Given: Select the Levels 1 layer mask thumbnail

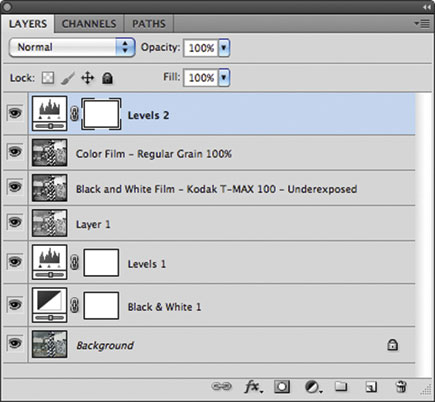Looking at the screenshot, I should (101, 263).
